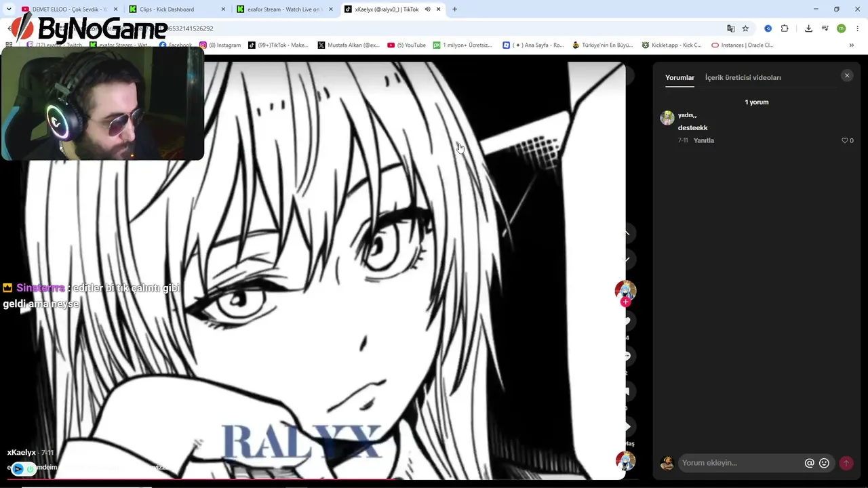Open the Kicklet.app bookmark

coord(671,45)
